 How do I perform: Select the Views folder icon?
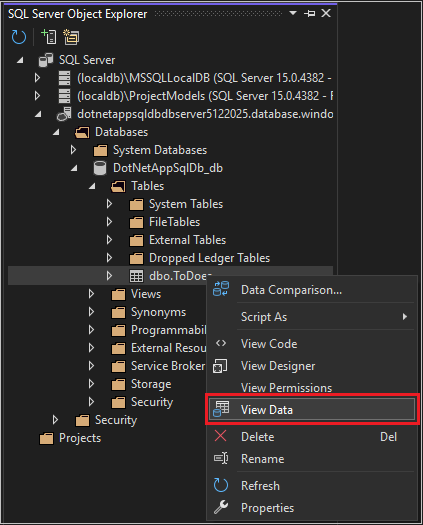tap(118, 294)
